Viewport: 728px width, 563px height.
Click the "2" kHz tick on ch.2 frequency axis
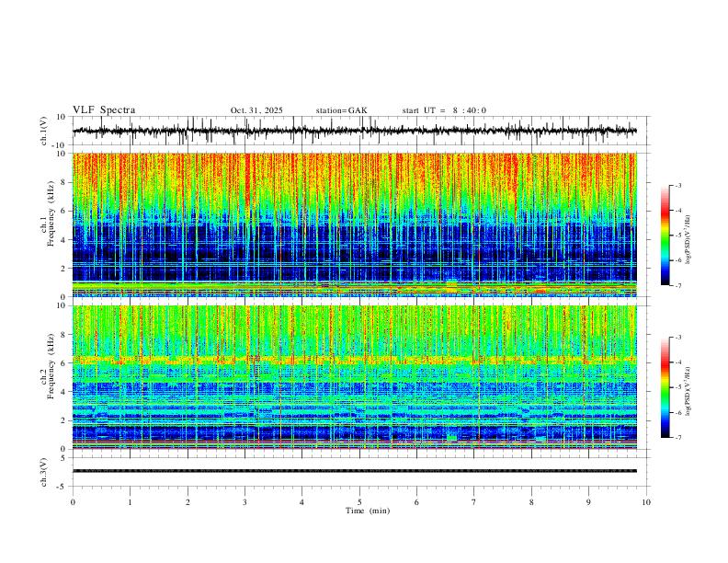tap(63, 420)
